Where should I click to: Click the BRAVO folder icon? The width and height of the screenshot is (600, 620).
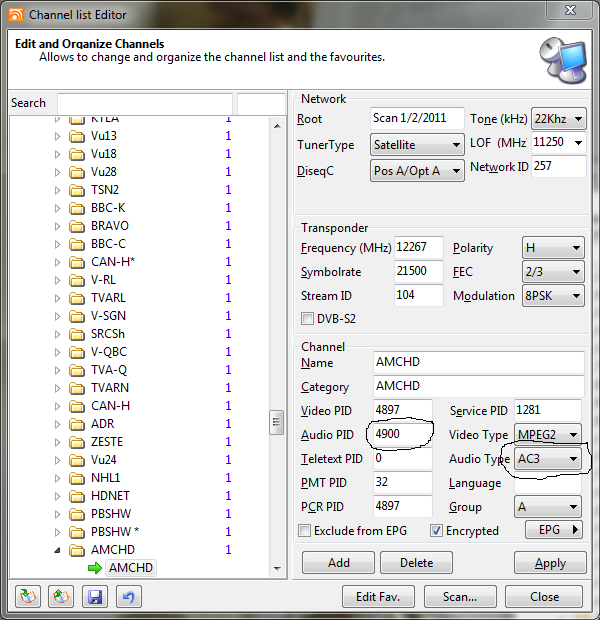tap(77, 226)
